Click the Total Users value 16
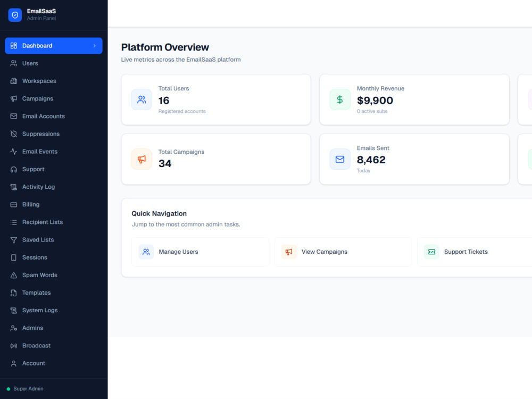 tap(164, 101)
